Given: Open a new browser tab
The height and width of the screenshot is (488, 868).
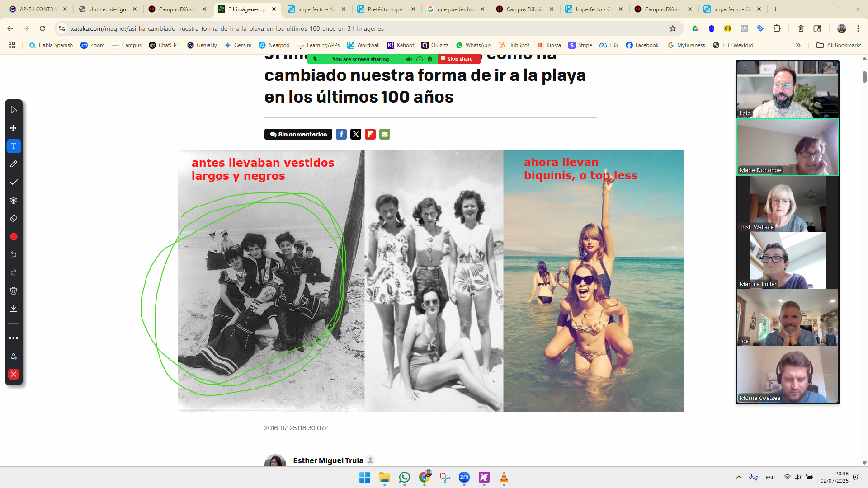Looking at the screenshot, I should [775, 9].
